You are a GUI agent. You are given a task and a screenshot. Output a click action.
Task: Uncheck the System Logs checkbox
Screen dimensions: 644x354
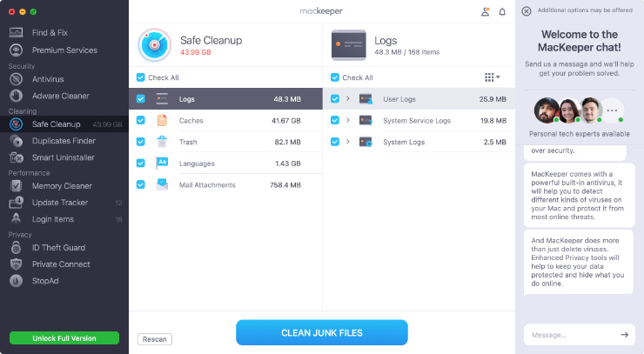coord(335,141)
